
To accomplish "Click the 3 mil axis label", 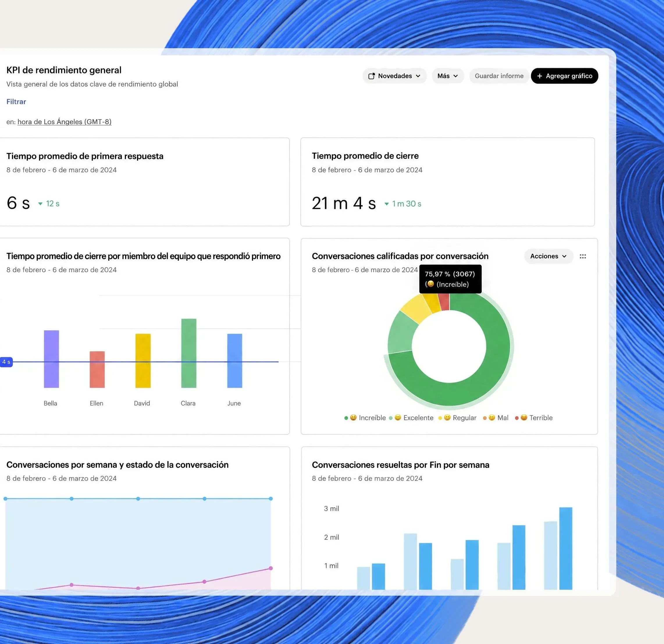I will tap(331, 508).
